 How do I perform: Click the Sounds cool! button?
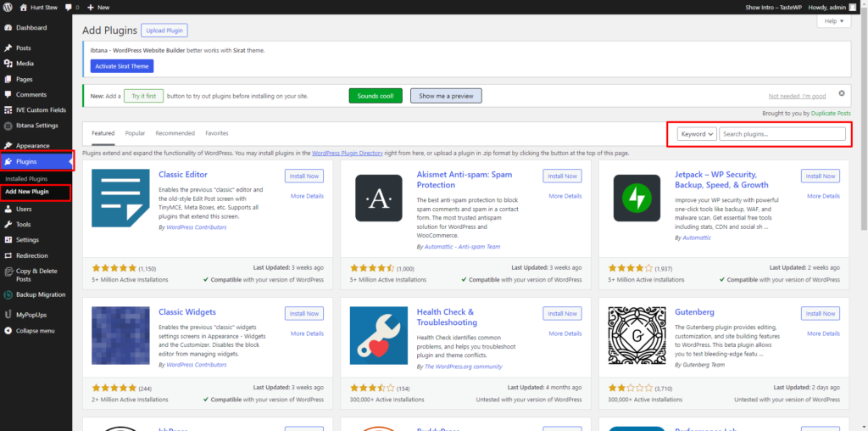point(376,96)
